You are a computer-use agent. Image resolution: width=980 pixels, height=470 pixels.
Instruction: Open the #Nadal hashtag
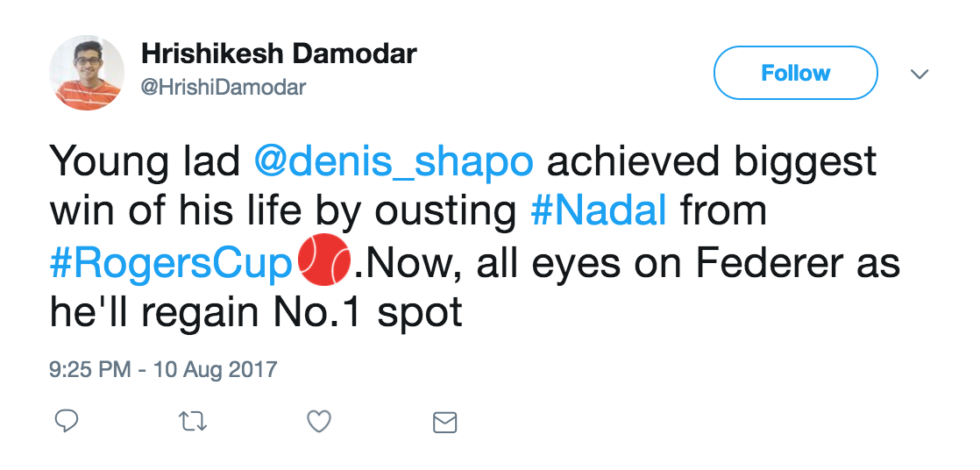(600, 212)
